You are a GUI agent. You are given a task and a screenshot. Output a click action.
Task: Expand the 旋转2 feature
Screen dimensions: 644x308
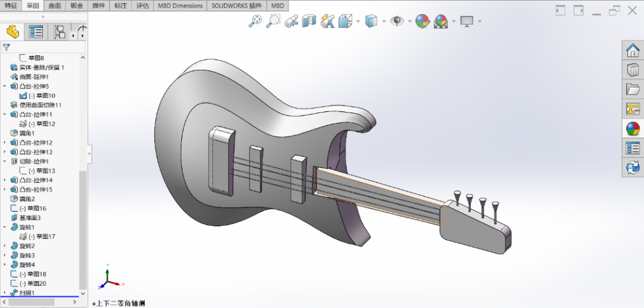[x=5, y=246]
